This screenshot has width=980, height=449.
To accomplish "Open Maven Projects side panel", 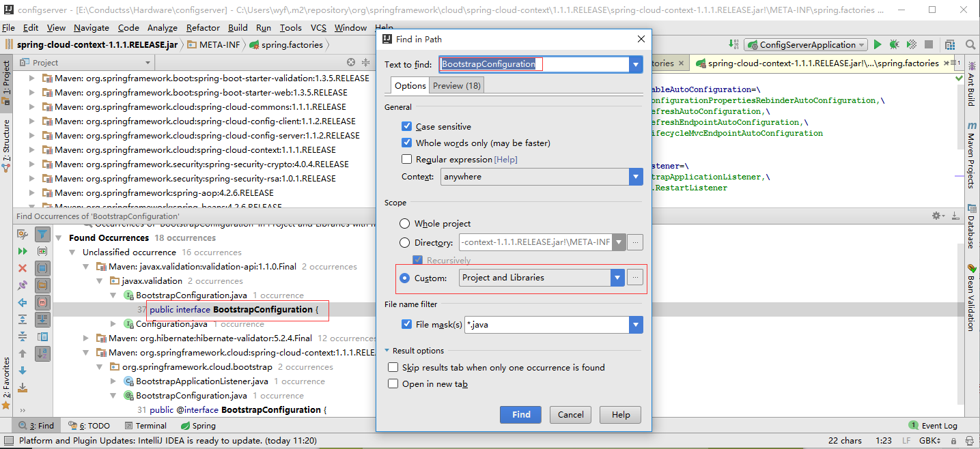I will point(972,156).
